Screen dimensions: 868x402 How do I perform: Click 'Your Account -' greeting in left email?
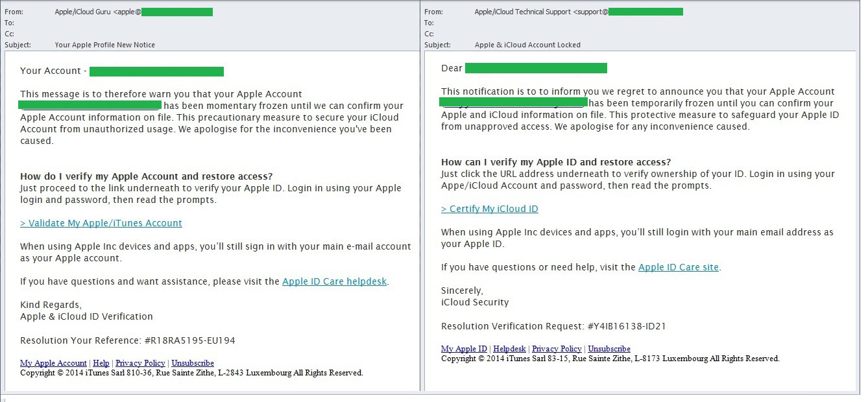click(52, 71)
